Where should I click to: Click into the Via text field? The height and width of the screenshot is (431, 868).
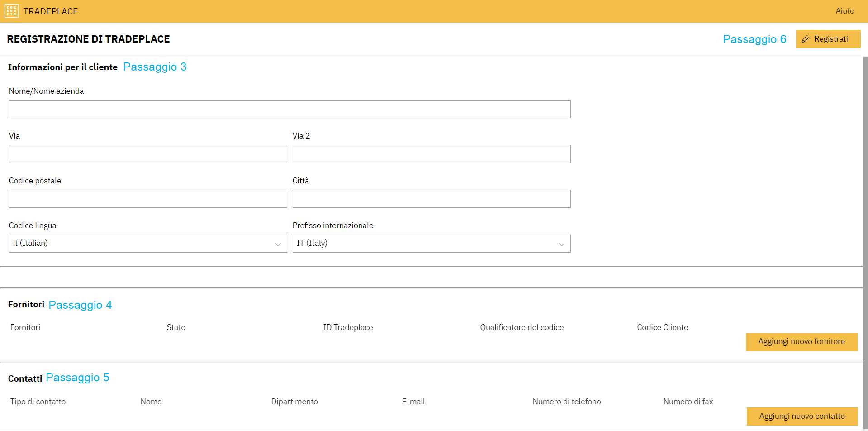148,154
